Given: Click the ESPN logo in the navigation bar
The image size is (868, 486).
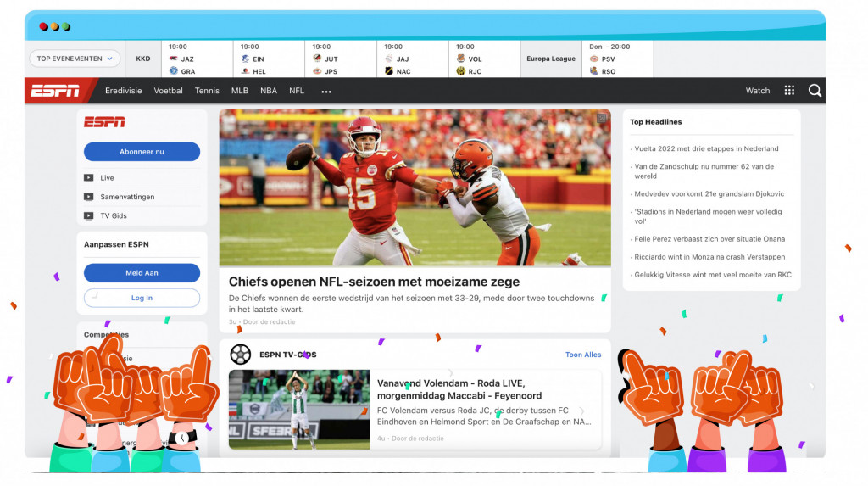Looking at the screenshot, I should [x=55, y=91].
